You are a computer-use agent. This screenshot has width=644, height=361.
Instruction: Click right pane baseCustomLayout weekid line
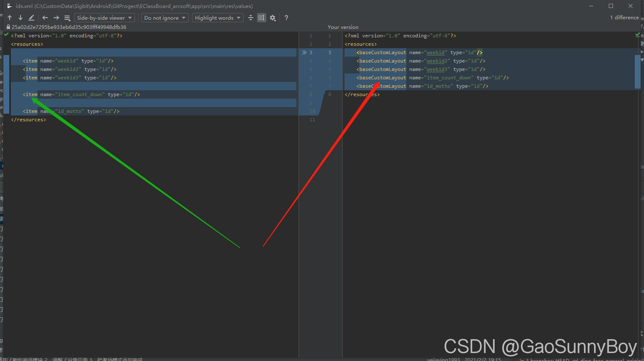[x=420, y=52]
